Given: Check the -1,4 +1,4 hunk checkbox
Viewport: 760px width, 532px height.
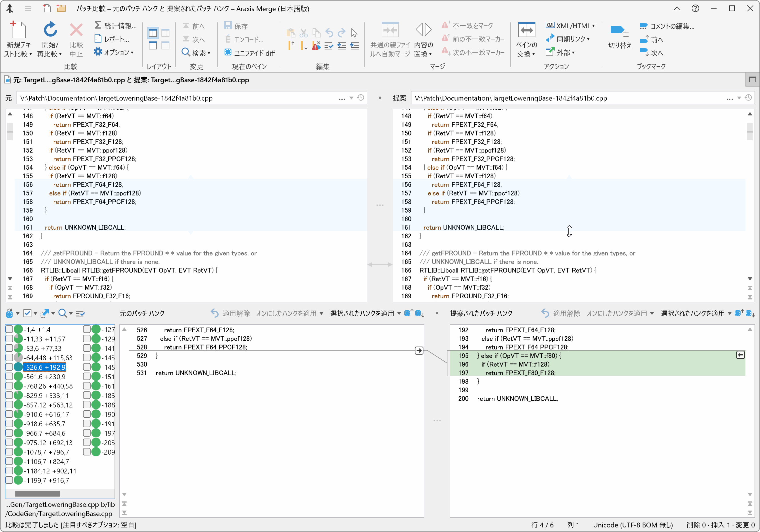Looking at the screenshot, I should [x=9, y=329].
